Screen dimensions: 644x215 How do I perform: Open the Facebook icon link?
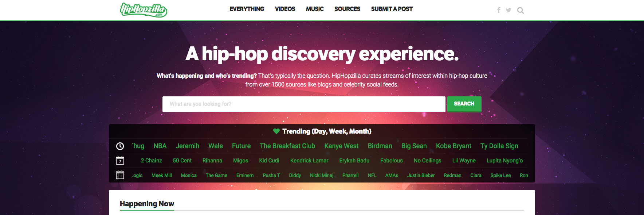click(x=499, y=10)
